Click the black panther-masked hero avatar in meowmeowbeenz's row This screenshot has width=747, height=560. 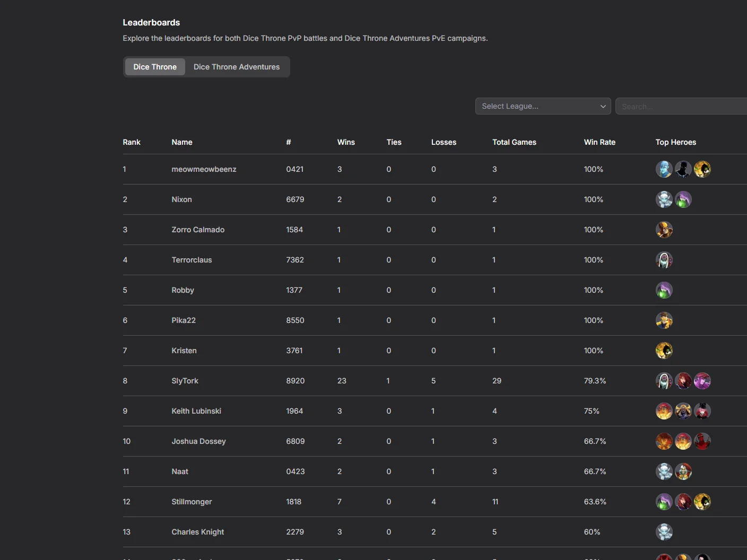(683, 169)
